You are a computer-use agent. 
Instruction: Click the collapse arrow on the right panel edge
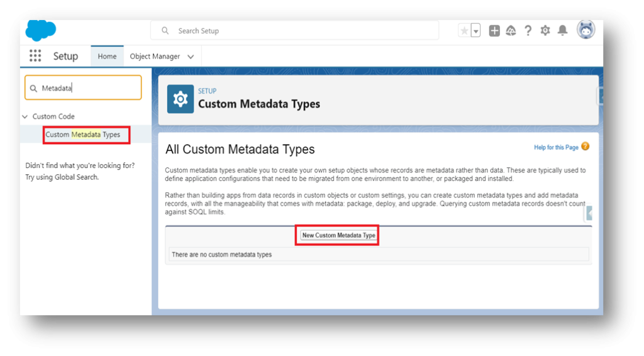pos(589,213)
